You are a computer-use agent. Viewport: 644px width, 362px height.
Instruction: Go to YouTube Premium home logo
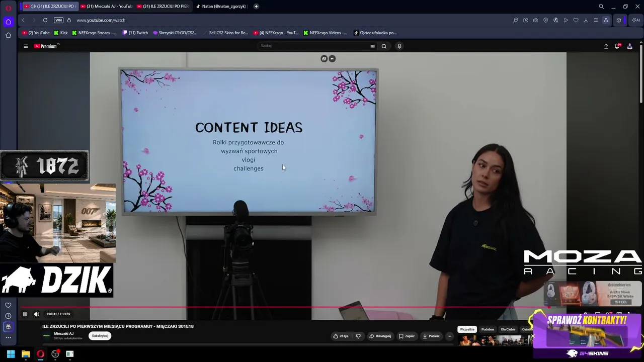pos(46,46)
